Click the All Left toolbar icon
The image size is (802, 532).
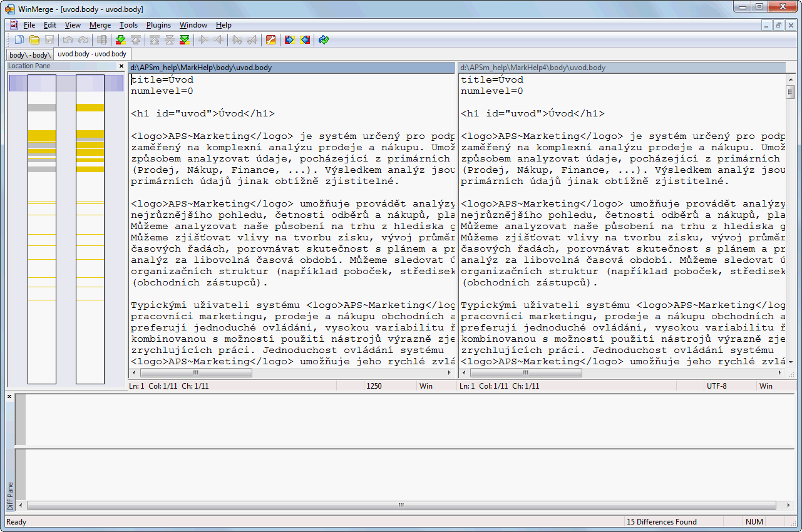coord(305,40)
